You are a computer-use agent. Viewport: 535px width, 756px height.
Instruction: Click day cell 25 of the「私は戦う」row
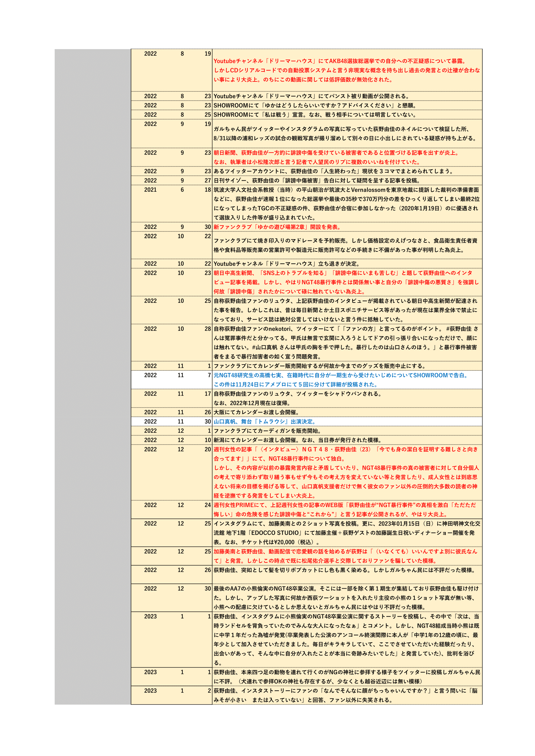[x=208, y=115]
